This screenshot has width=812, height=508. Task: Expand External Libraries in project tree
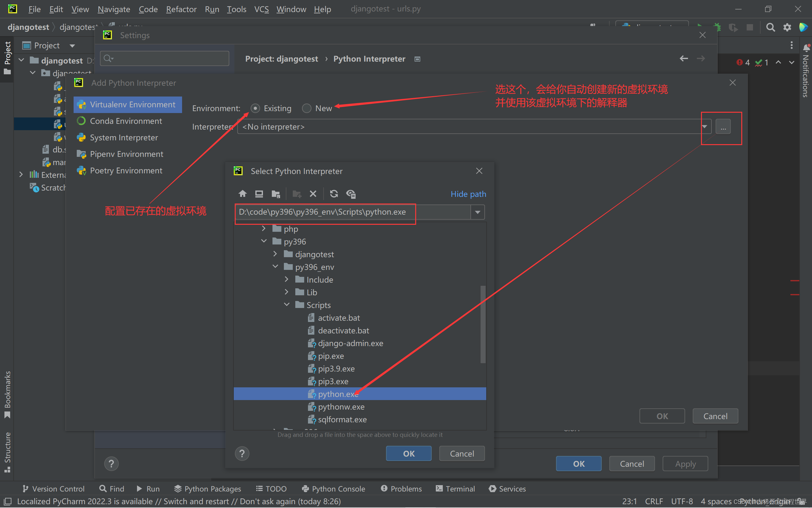[21, 175]
